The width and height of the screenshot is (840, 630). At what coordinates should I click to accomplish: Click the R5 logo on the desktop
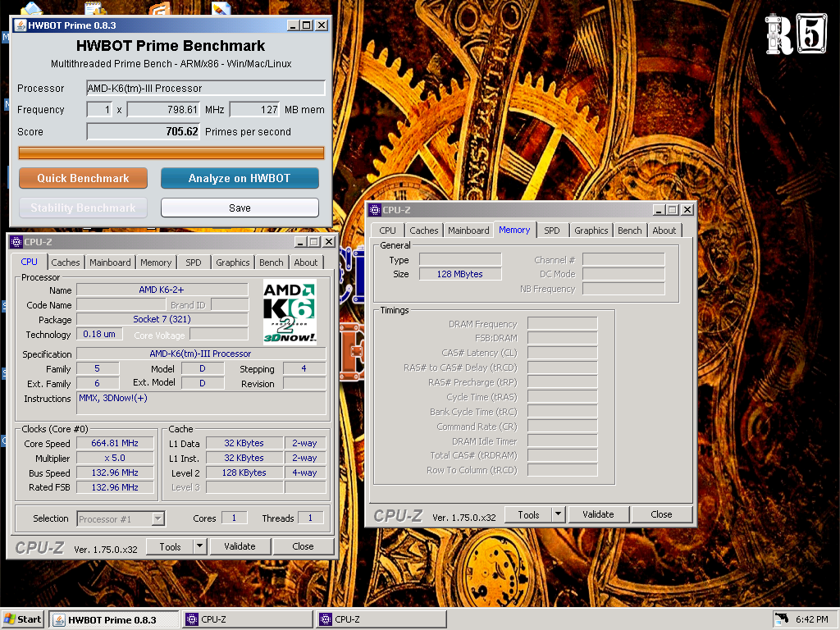pos(796,34)
